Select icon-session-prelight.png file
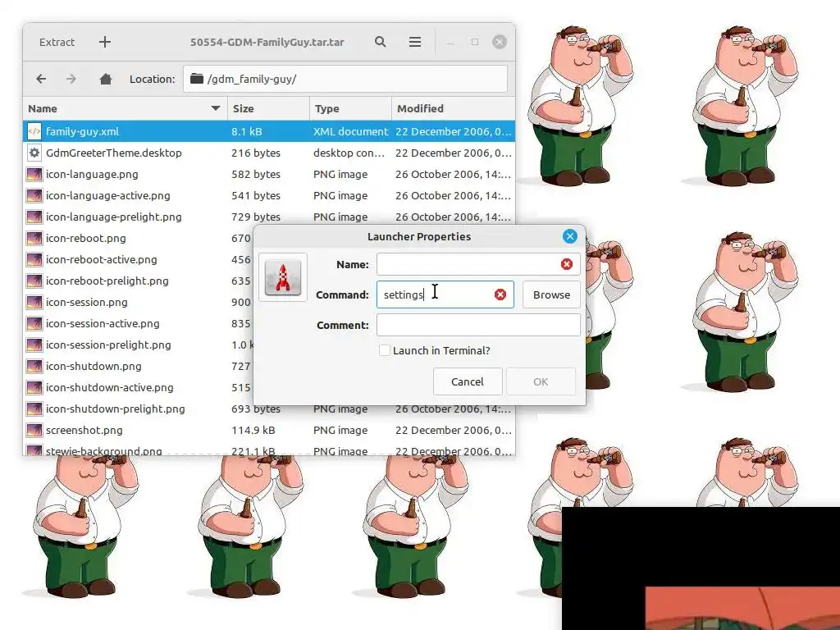This screenshot has width=840, height=630. tap(138, 345)
